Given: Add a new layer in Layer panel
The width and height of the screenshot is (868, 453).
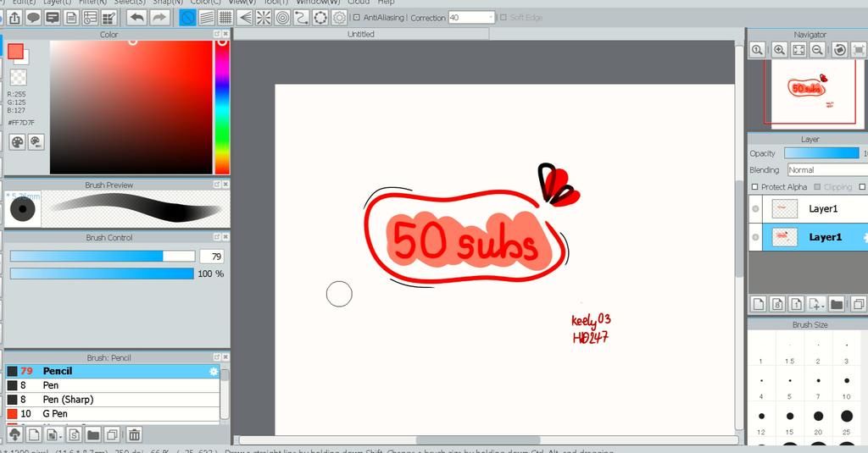Looking at the screenshot, I should (759, 304).
